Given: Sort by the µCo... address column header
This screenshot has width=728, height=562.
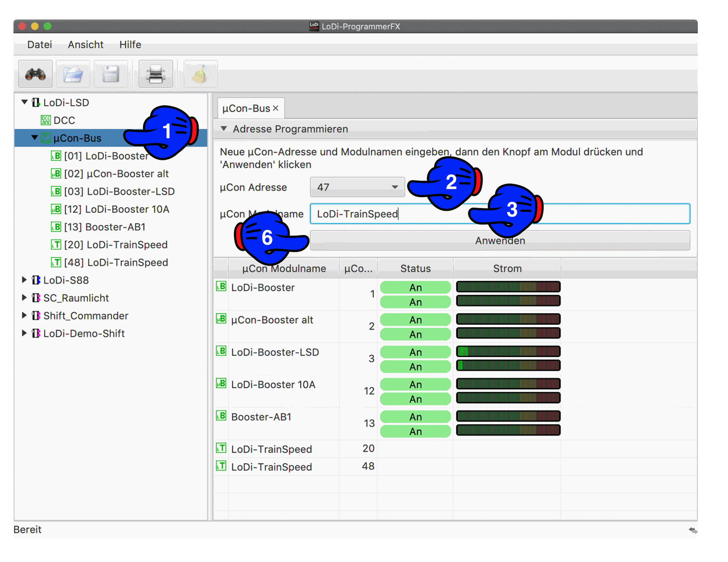Looking at the screenshot, I should pyautogui.click(x=358, y=269).
